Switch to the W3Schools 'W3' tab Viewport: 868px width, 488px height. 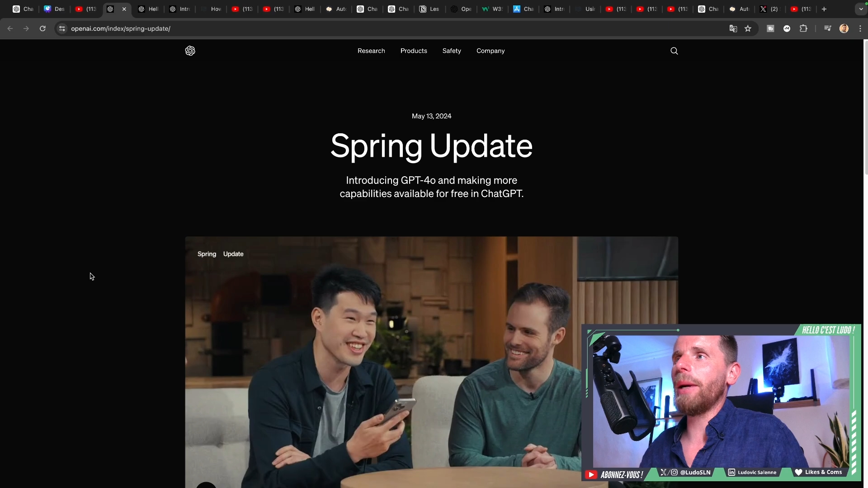point(492,9)
